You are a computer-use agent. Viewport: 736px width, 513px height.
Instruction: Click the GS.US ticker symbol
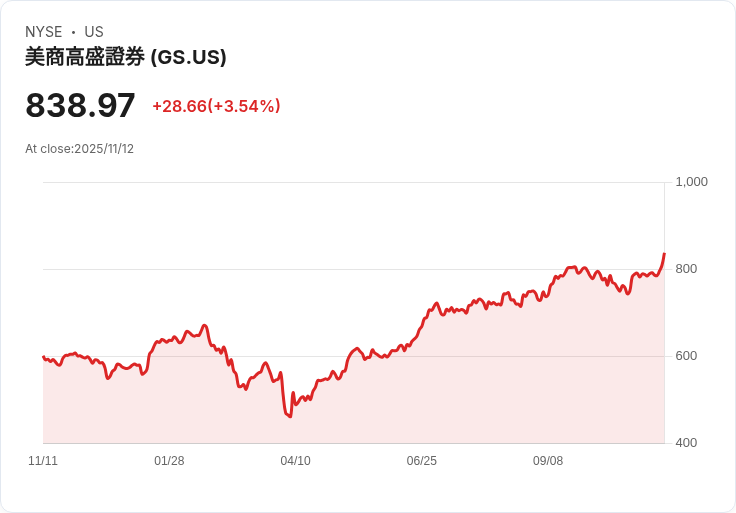pos(189,57)
